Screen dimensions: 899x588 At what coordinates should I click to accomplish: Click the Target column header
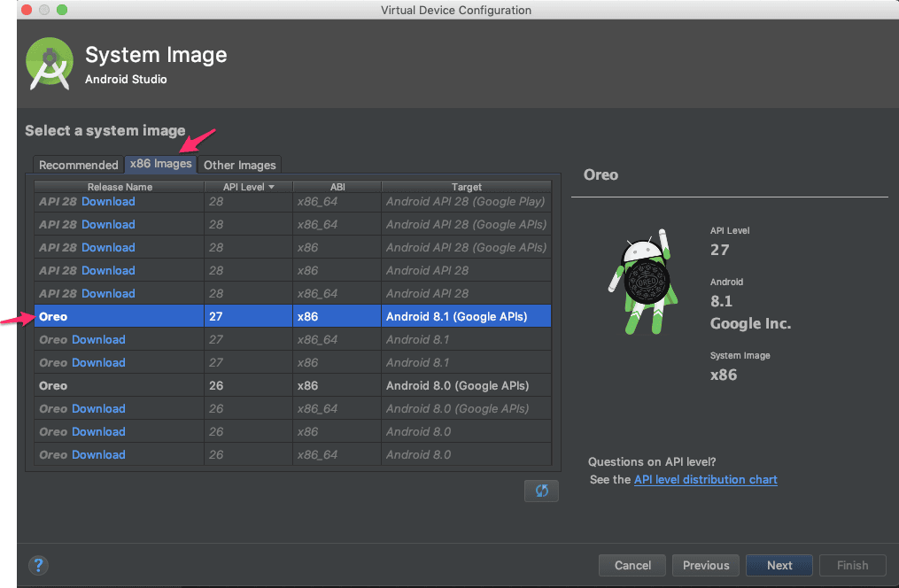(x=466, y=187)
